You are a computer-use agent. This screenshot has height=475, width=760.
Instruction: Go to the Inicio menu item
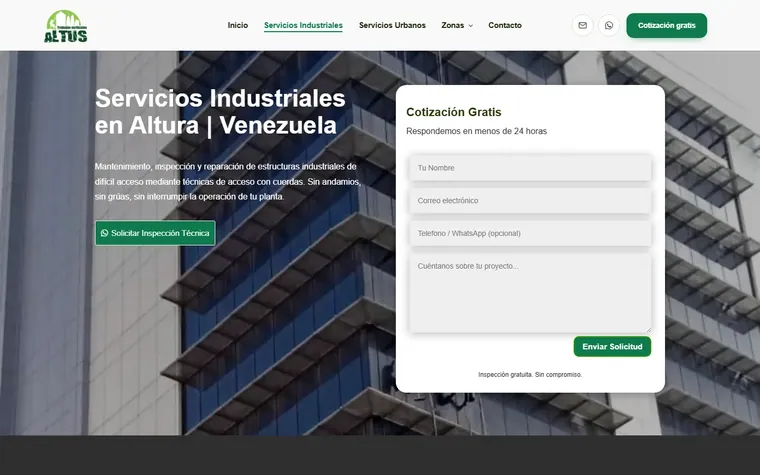click(238, 25)
